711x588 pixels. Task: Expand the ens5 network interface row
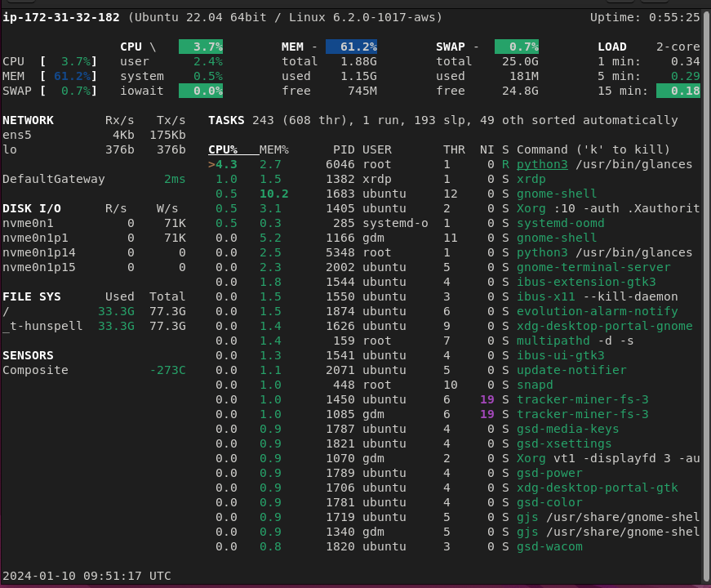(x=17, y=135)
